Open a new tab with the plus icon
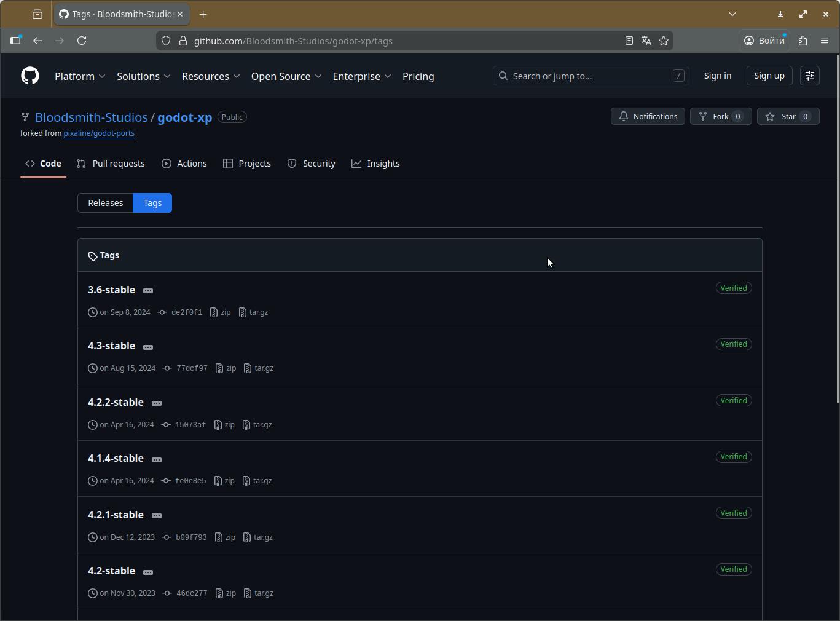Screen dimensions: 840x621 point(203,14)
